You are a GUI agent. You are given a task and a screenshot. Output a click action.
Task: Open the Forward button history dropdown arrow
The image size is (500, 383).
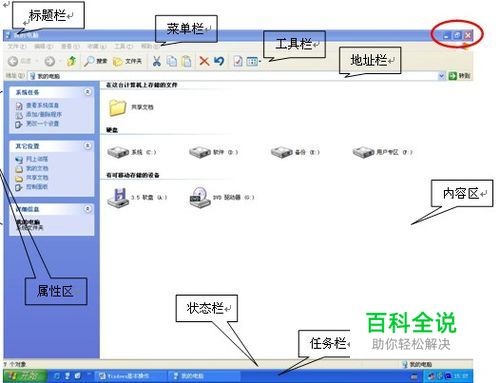pyautogui.click(x=60, y=61)
